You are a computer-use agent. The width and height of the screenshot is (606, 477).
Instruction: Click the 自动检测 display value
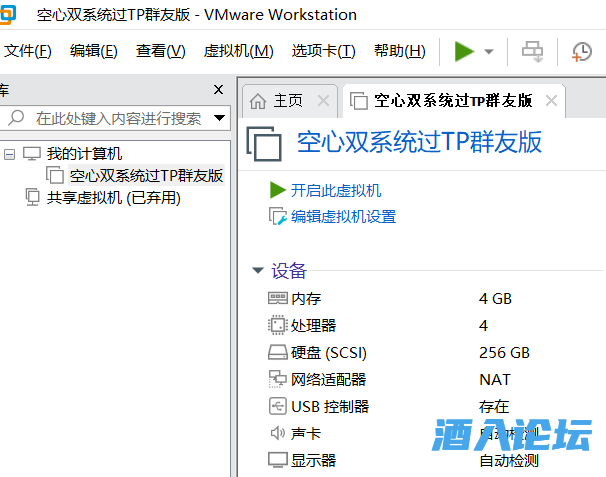(x=509, y=461)
